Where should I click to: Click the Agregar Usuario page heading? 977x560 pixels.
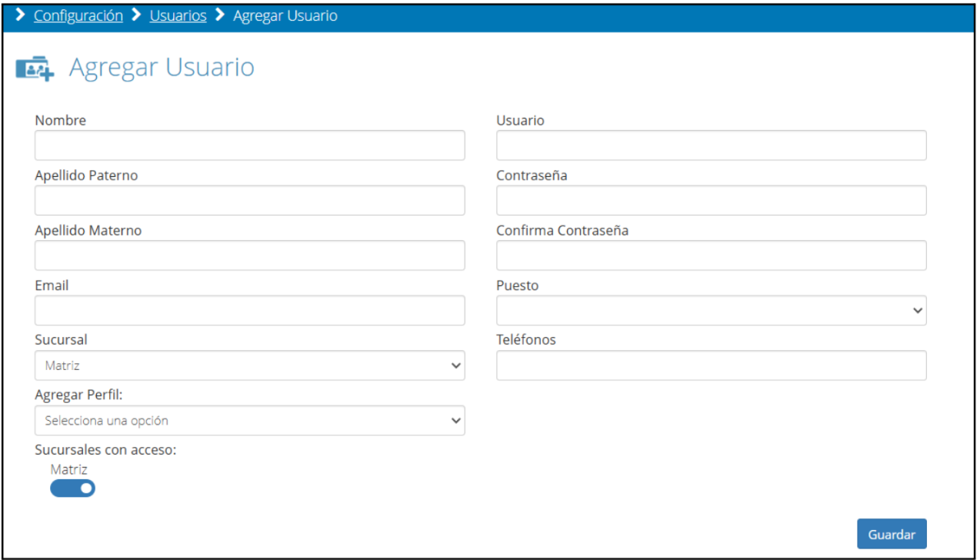click(162, 68)
